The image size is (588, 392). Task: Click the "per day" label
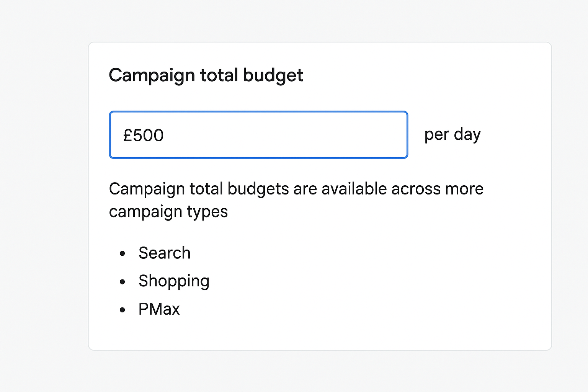452,135
